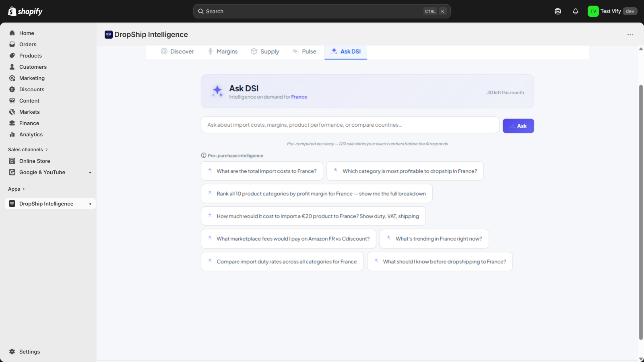Click the '30 left this month' text
This screenshot has width=644, height=362.
click(506, 93)
